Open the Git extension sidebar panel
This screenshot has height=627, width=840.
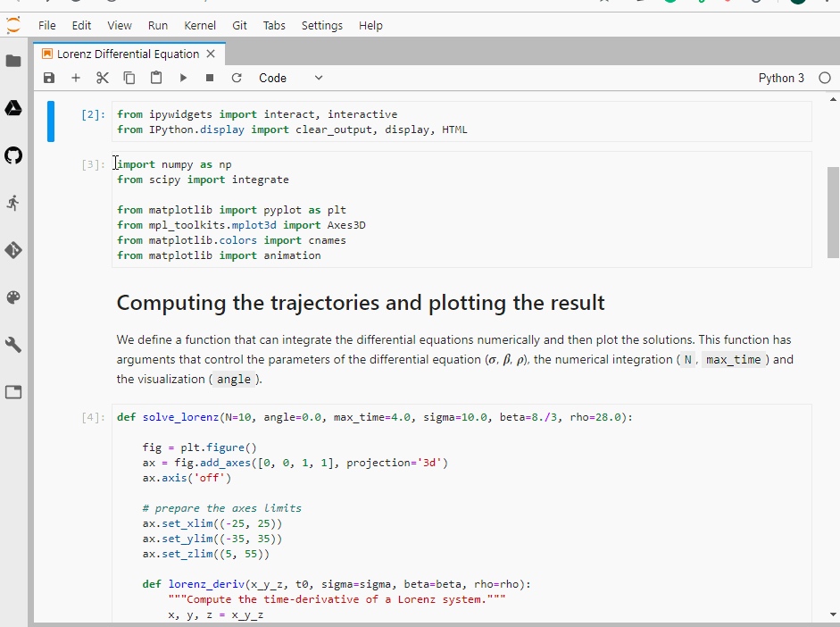[13, 250]
